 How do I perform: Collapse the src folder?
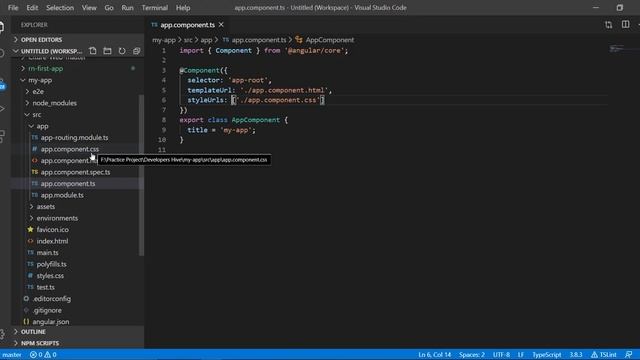37,115
